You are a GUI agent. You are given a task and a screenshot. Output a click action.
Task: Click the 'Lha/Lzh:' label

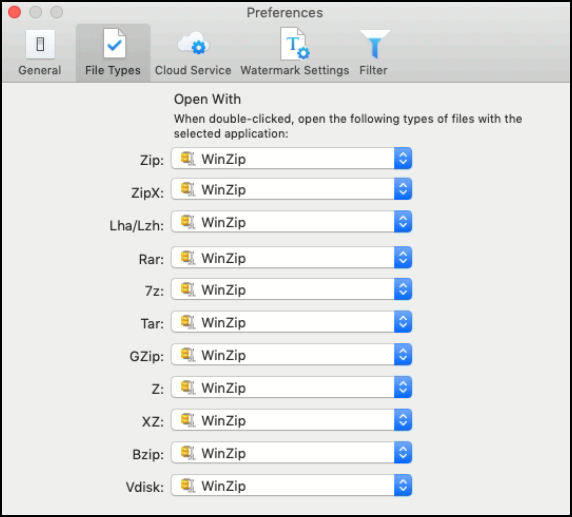[x=137, y=226]
